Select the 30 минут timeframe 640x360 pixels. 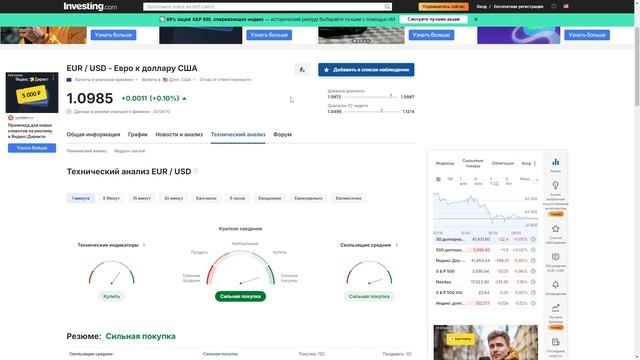[x=173, y=198]
